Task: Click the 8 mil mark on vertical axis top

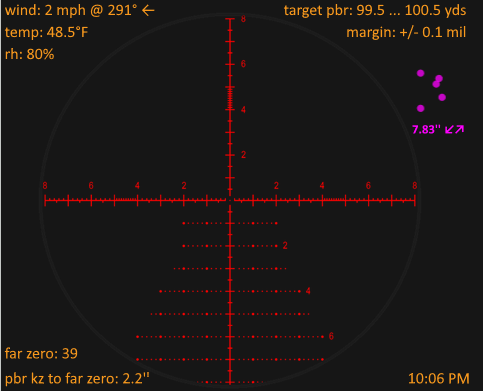Action: (x=243, y=19)
